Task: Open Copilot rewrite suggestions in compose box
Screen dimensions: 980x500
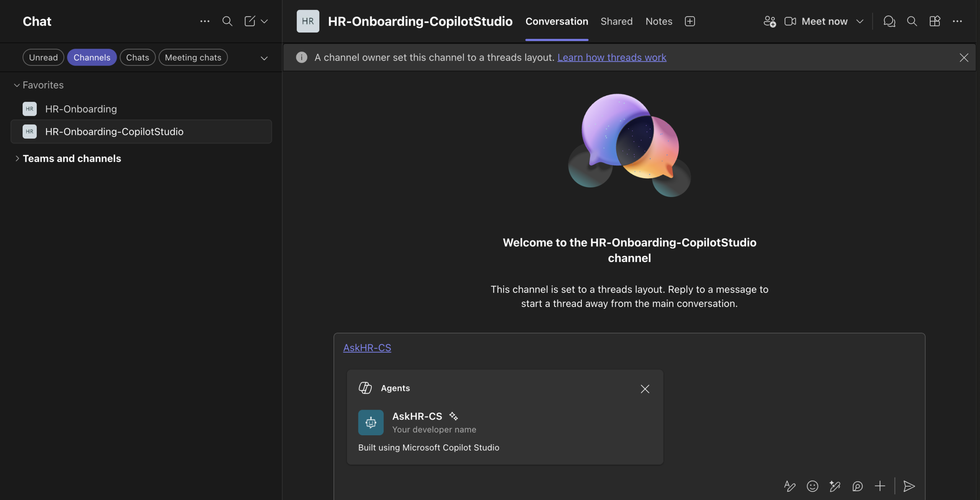Action: point(835,486)
